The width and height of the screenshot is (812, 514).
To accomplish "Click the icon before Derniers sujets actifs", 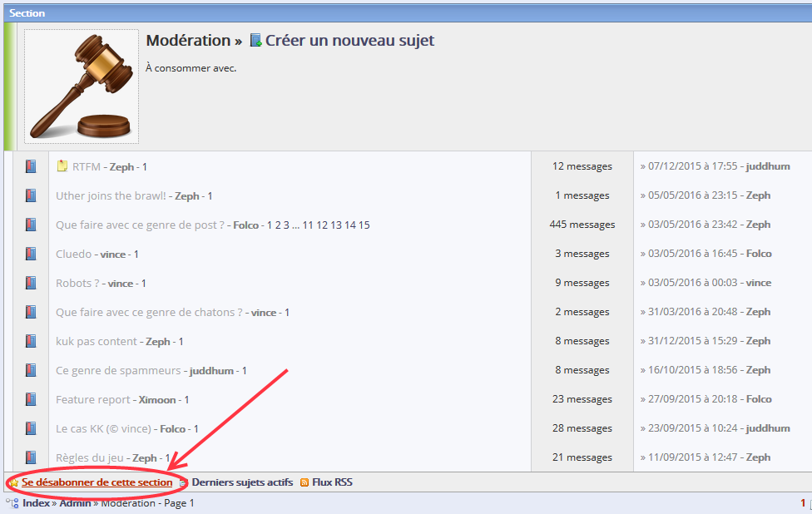I will click(x=184, y=482).
